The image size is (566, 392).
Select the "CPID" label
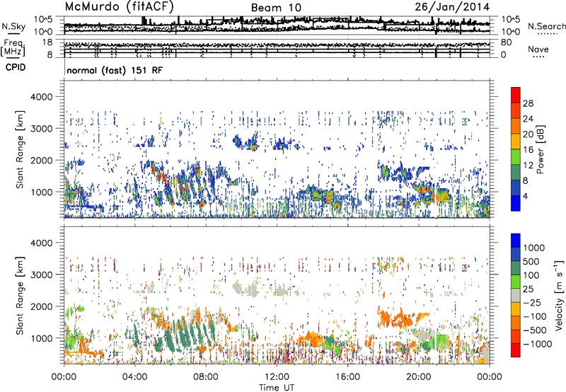(16, 67)
